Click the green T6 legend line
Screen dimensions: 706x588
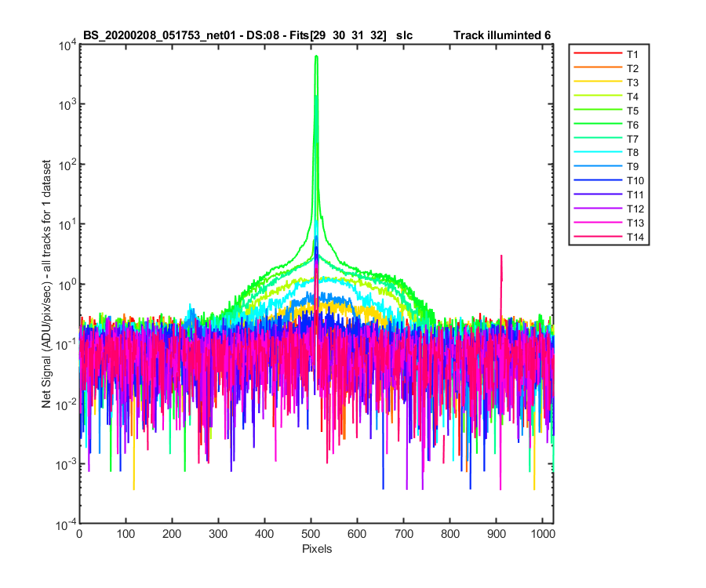(598, 124)
